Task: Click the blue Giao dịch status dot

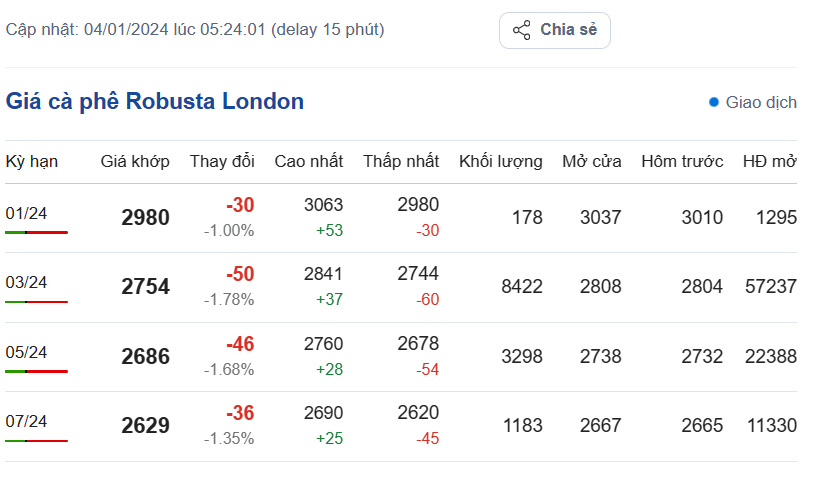Action: (714, 102)
